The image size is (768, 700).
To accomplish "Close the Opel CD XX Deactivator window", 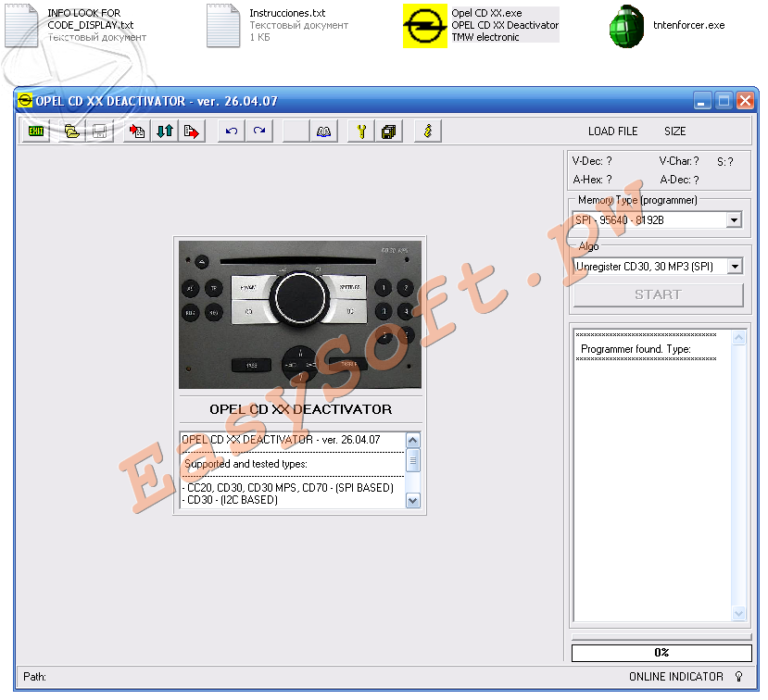I will coord(745,101).
